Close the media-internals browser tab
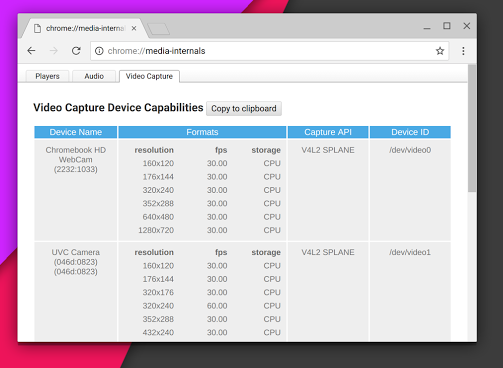Screen dimensions: 503x368 pyautogui.click(x=134, y=29)
